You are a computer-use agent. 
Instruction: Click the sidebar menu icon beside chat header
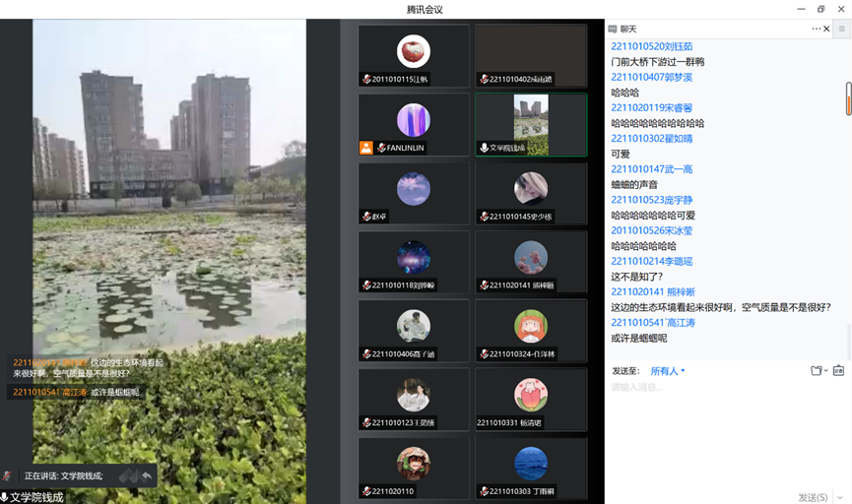click(841, 29)
